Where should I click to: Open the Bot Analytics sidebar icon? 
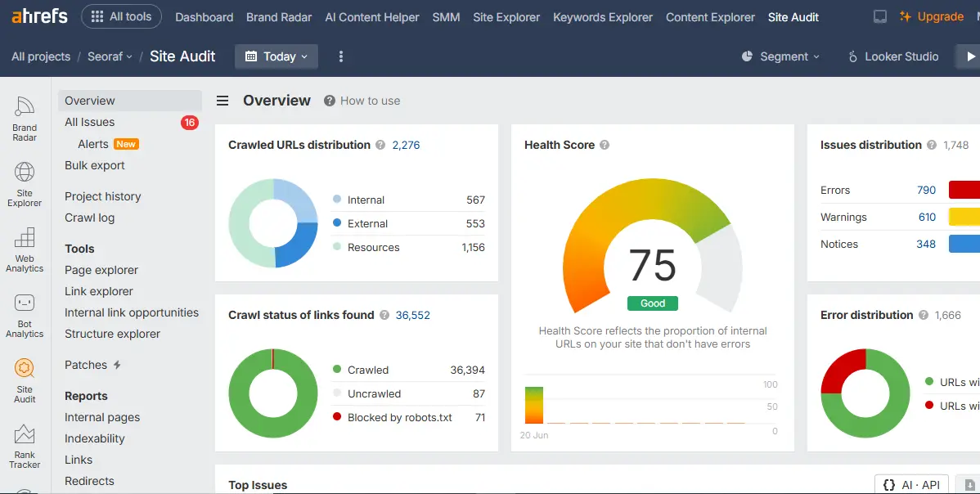[x=25, y=316]
